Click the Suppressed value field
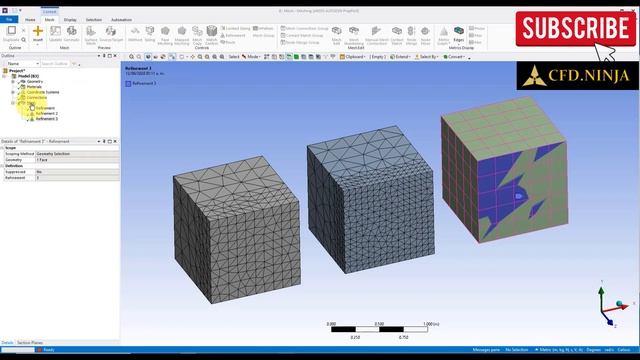 78,172
